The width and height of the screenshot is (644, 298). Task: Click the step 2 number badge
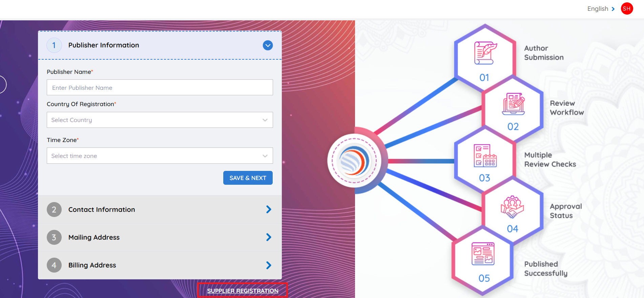click(x=54, y=210)
